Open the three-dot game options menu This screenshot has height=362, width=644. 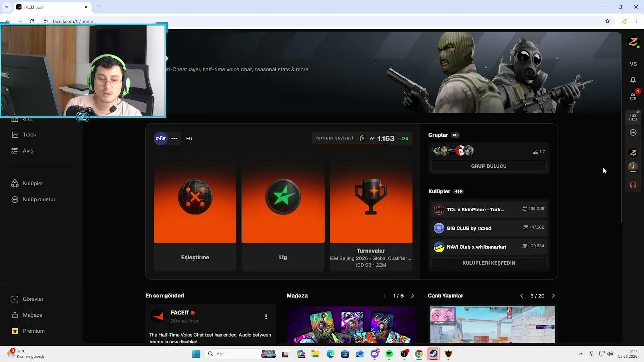click(174, 138)
